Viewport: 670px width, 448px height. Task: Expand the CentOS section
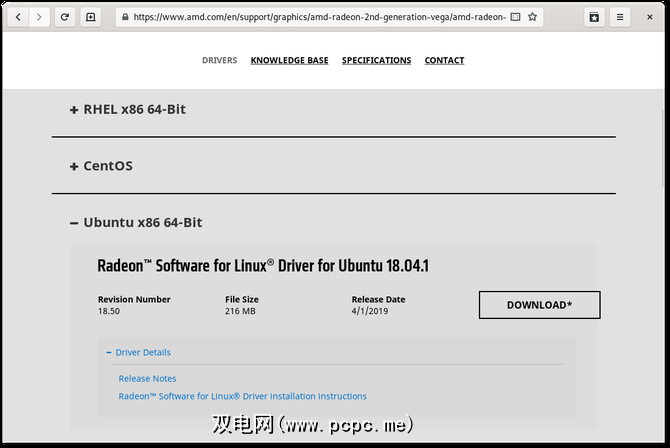(x=101, y=166)
